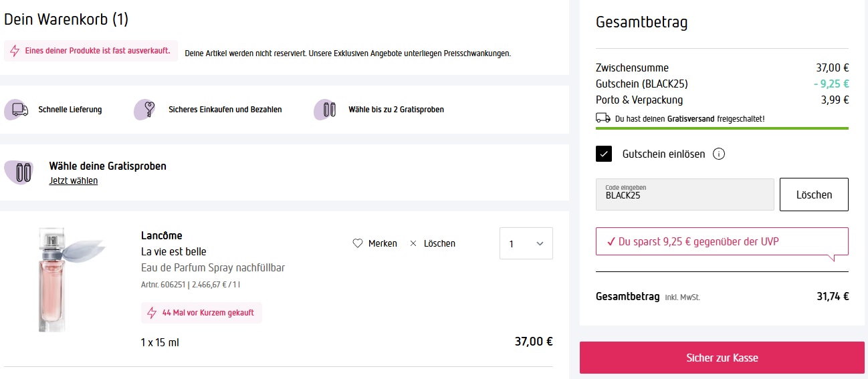Open the La vie est belle product title
The image size is (868, 379).
pos(174,252)
